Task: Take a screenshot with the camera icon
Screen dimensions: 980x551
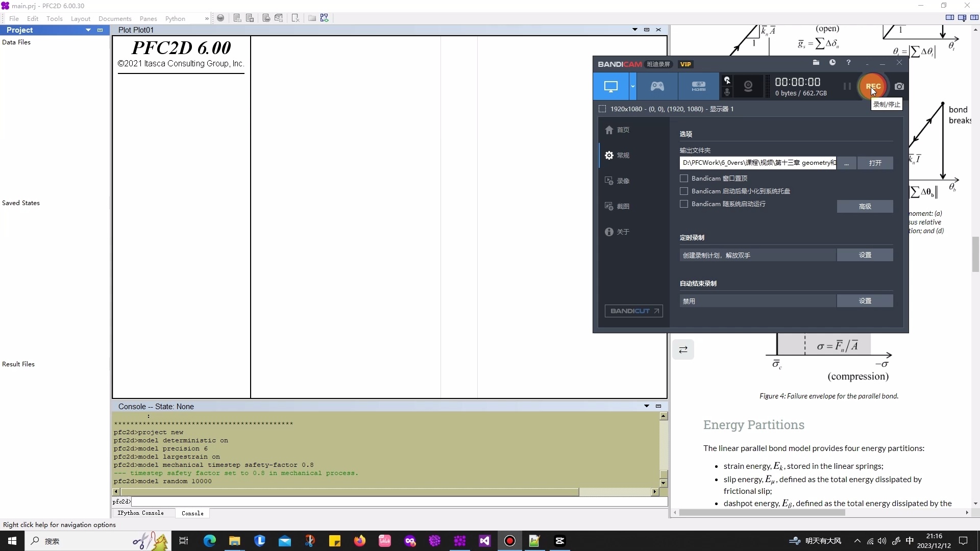Action: coord(899,87)
